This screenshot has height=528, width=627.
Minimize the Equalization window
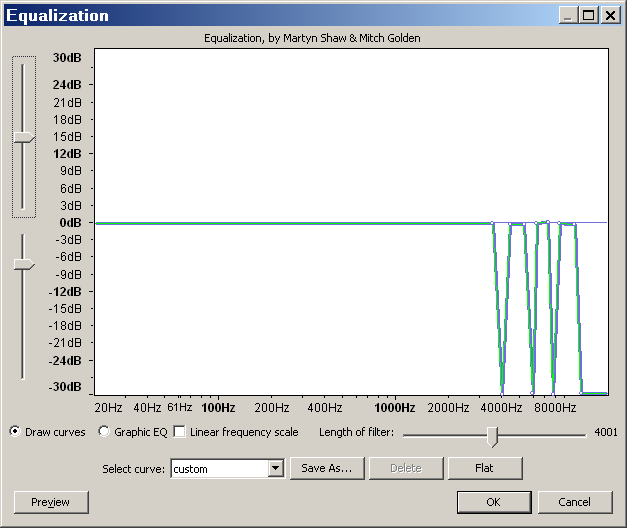pos(568,16)
